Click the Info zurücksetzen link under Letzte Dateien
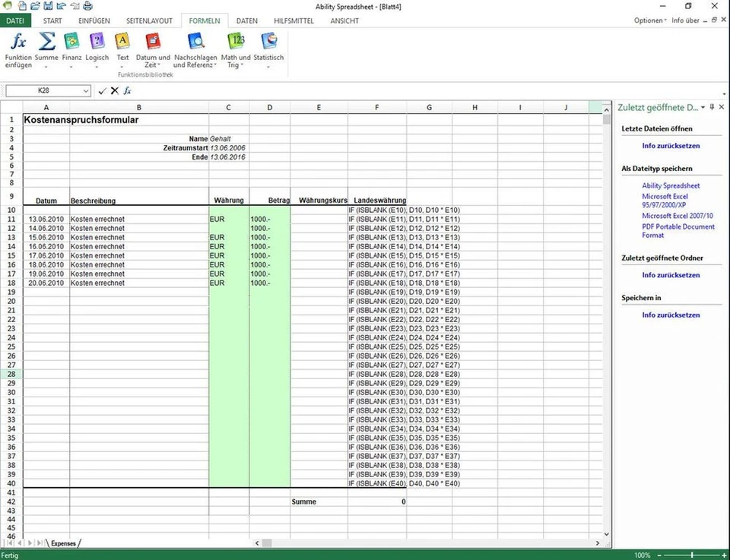 click(670, 145)
